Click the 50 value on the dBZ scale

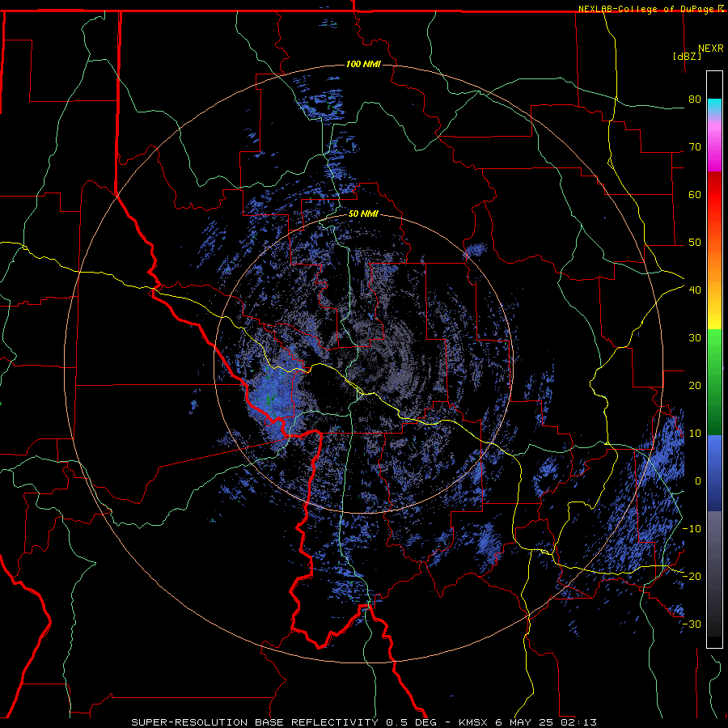[x=695, y=243]
